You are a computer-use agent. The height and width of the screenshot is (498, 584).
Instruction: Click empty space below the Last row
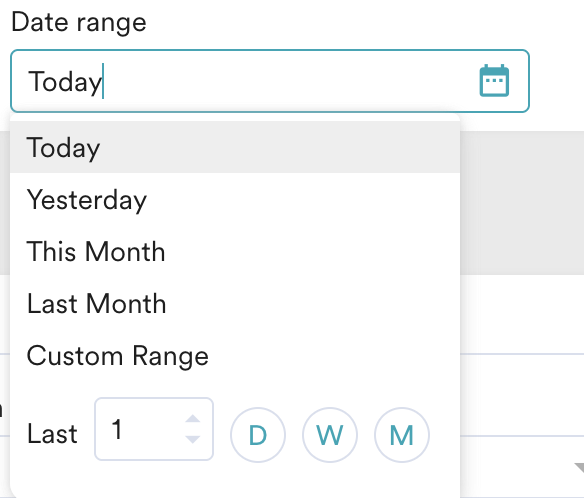tap(235, 480)
